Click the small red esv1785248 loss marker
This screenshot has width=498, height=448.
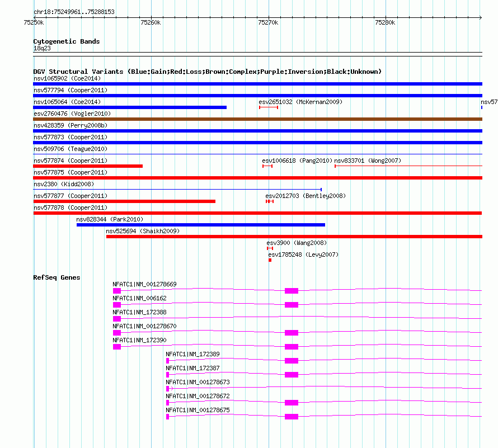pyautogui.click(x=270, y=260)
